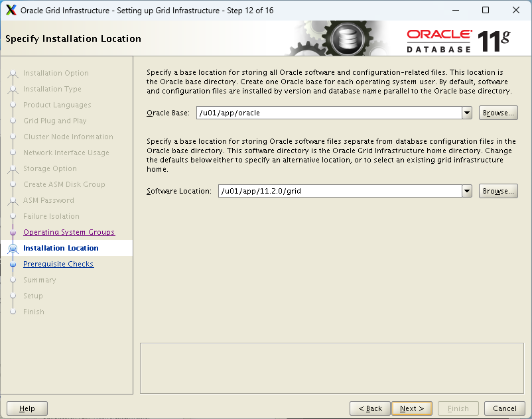This screenshot has width=532, height=419.
Task: Click the empty message area at bottom
Action: (x=332, y=369)
